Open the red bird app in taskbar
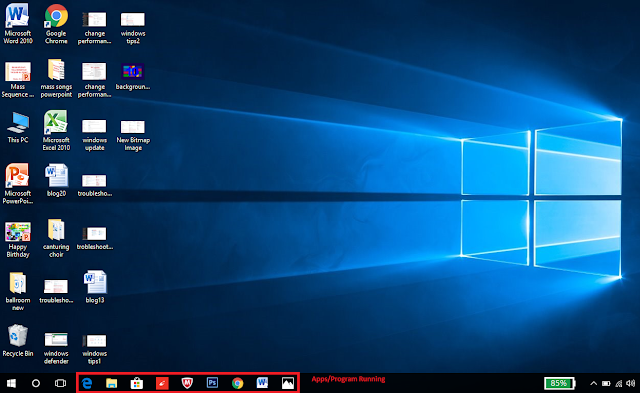 pos(162,383)
